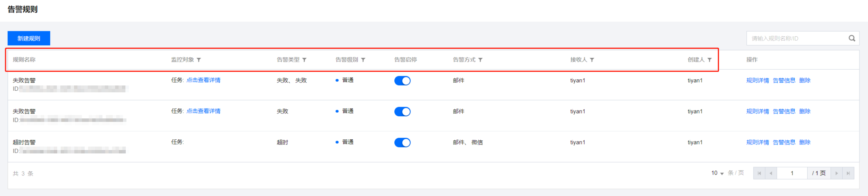Delete the second 失败告警 rule
The image size is (868, 196).
click(805, 112)
